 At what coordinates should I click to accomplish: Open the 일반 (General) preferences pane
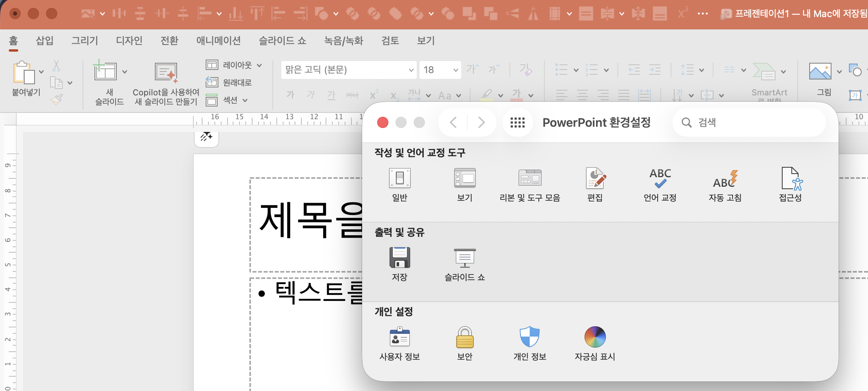399,185
